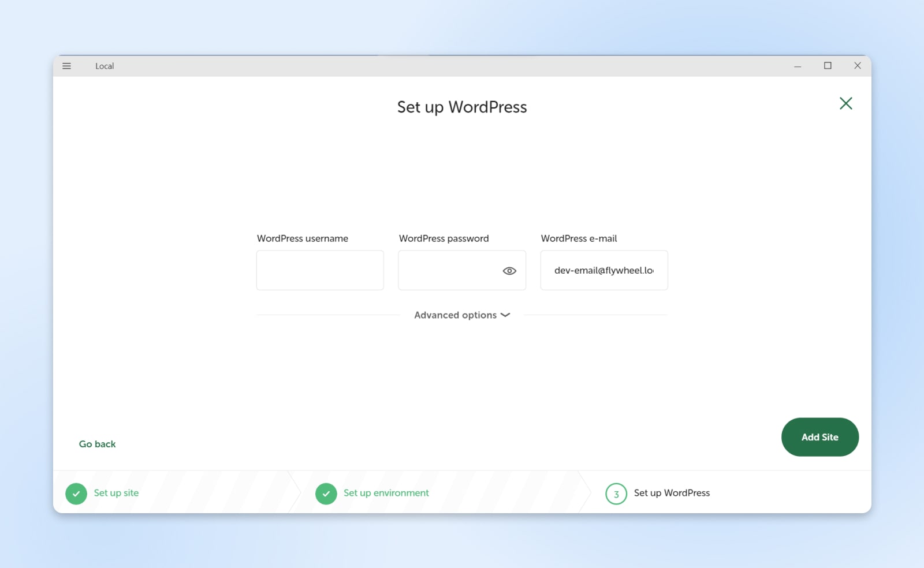Image resolution: width=924 pixels, height=568 pixels.
Task: Click the WordPress username label text
Action: pyautogui.click(x=303, y=238)
